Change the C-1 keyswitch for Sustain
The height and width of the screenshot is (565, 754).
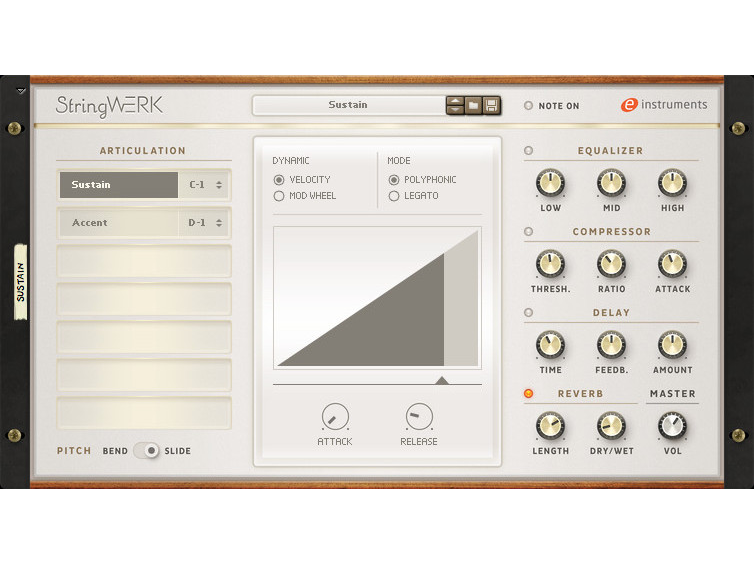pyautogui.click(x=205, y=185)
